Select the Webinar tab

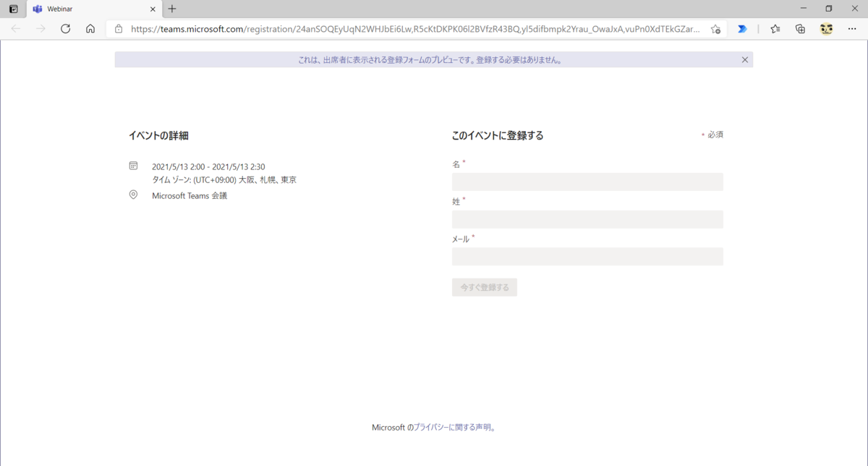click(94, 9)
